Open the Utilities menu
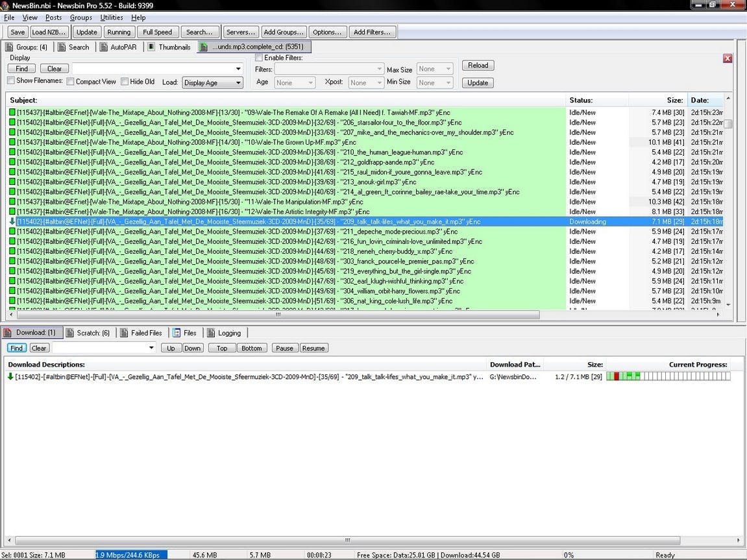 point(112,18)
